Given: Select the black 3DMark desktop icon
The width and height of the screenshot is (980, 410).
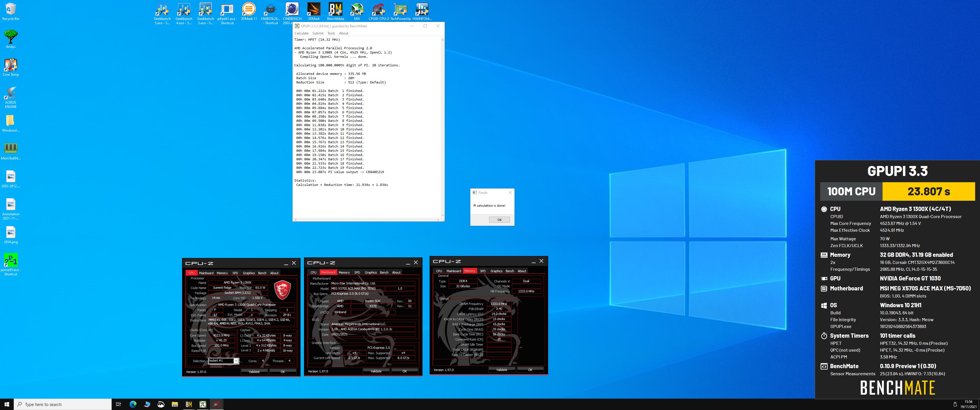Looking at the screenshot, I should tap(314, 11).
